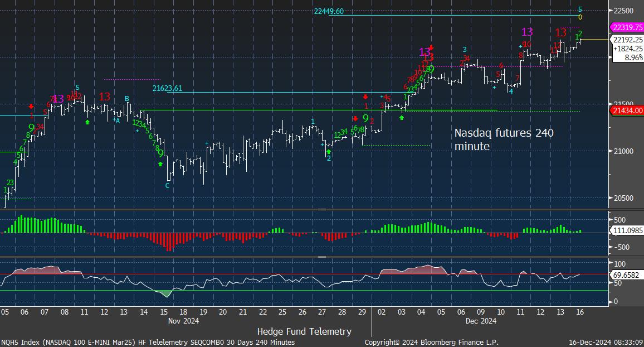644x347 pixels.
Task: Select the large green 9 setup on Nov 15
Action: coord(160,153)
